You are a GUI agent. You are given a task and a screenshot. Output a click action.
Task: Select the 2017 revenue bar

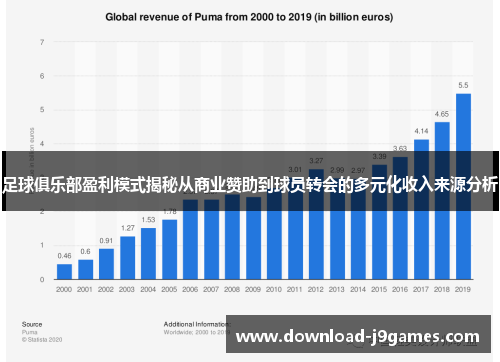[x=421, y=209]
